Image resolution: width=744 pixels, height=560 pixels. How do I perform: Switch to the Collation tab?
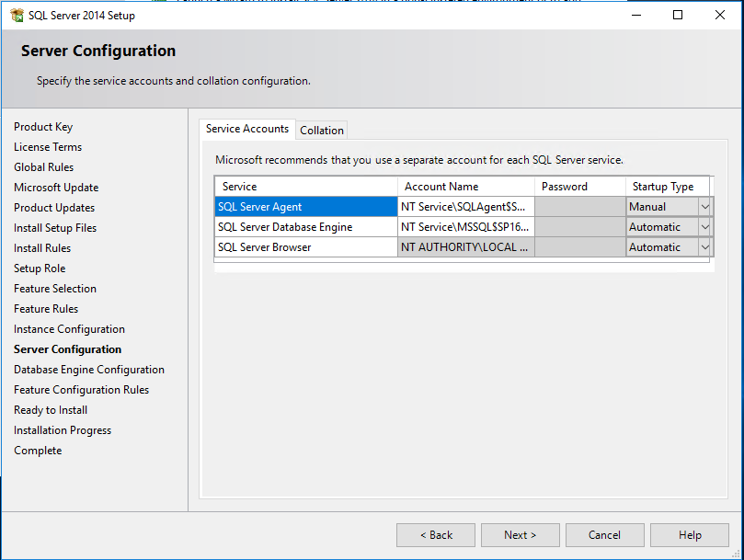coord(322,130)
